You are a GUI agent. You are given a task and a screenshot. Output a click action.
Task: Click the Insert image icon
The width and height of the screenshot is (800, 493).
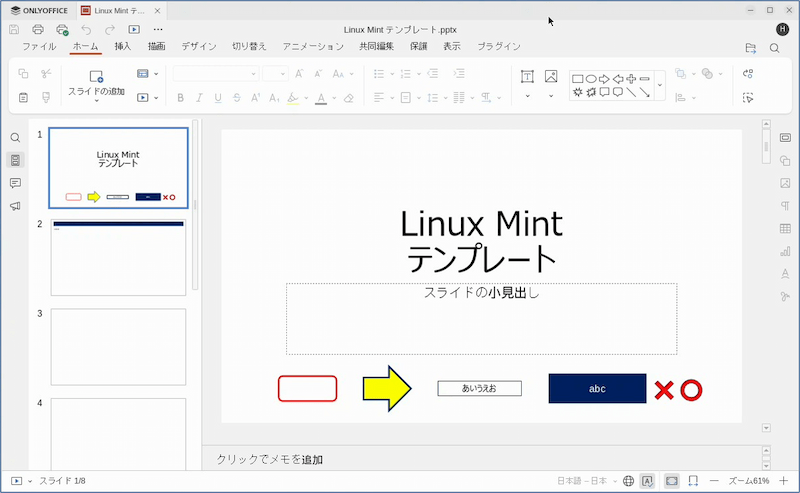click(x=551, y=77)
